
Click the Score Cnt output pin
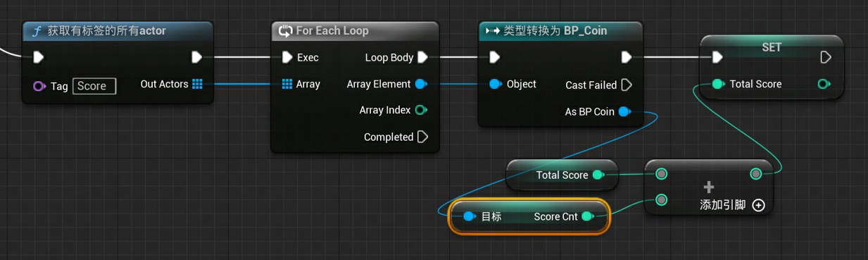(588, 216)
